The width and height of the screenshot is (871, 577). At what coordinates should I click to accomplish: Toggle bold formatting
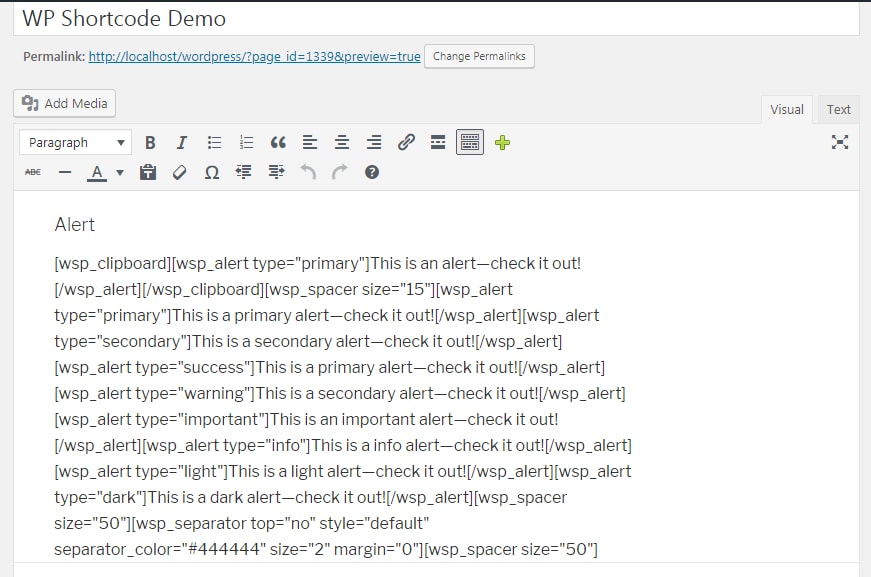(149, 143)
